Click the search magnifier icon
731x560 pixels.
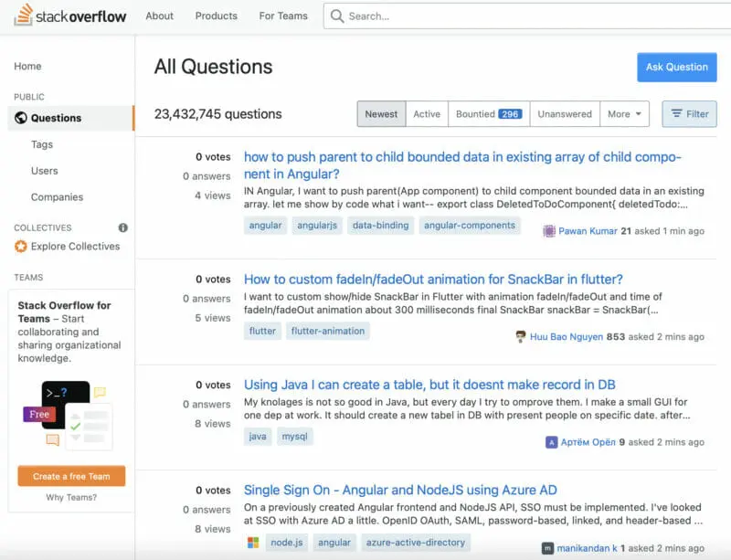pyautogui.click(x=337, y=16)
